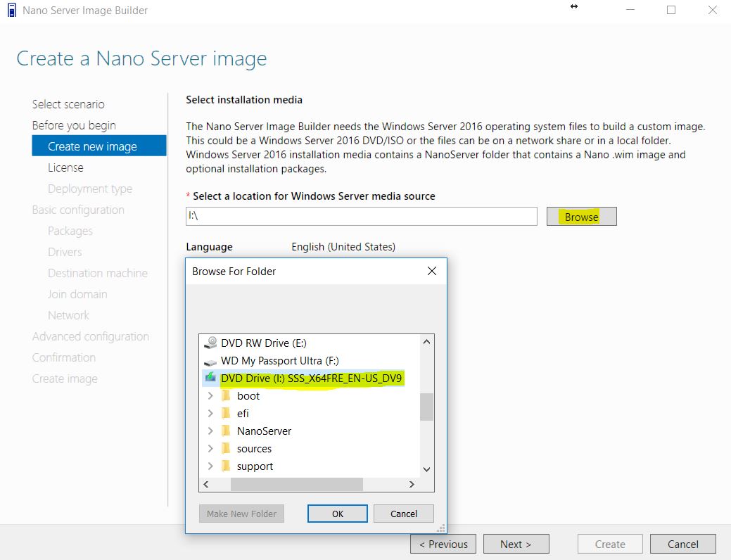Viewport: 731px width, 560px height.
Task: Click the folder tree scroll up arrow
Action: [426, 342]
